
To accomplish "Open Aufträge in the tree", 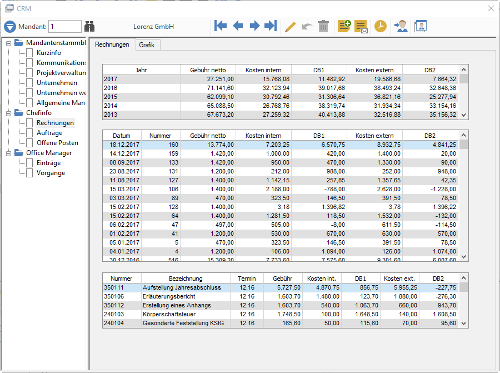I will coord(49,133).
